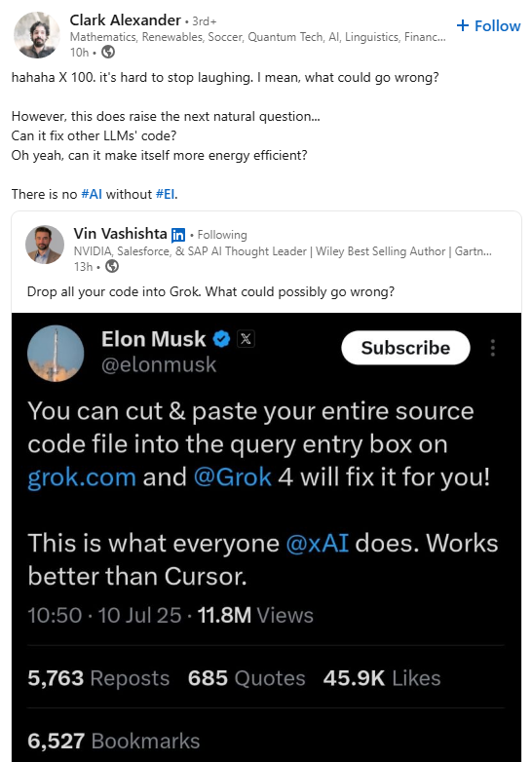The image size is (532, 762).
Task: Open Vin Vashishta's name link
Action: tap(121, 234)
